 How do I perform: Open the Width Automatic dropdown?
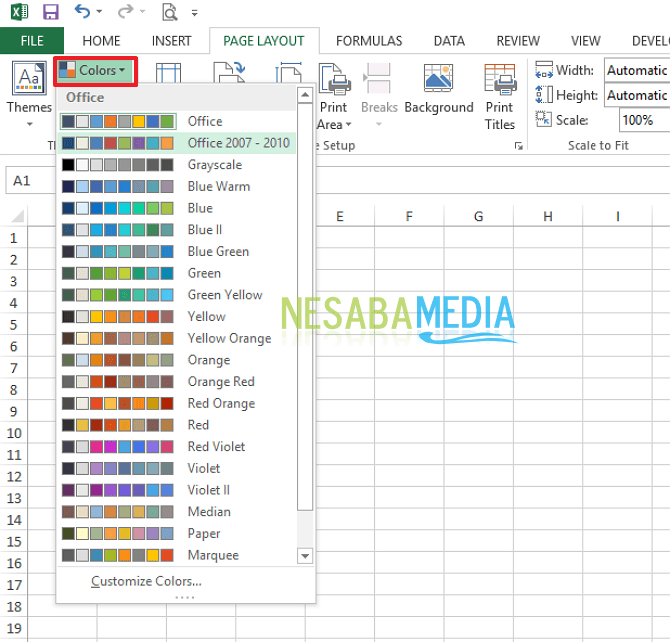coord(637,70)
